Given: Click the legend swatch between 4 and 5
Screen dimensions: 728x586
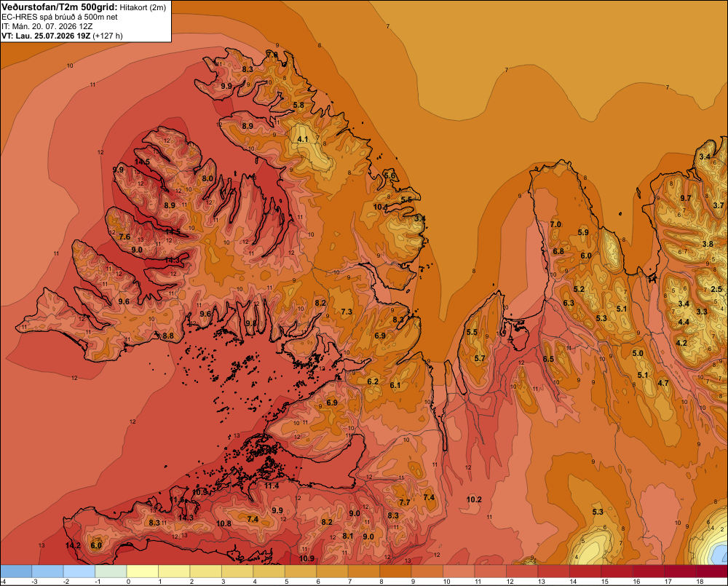Looking at the screenshot, I should click(269, 571).
